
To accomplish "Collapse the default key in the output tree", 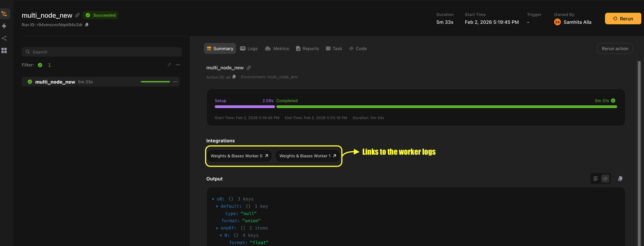I will 217,206.
